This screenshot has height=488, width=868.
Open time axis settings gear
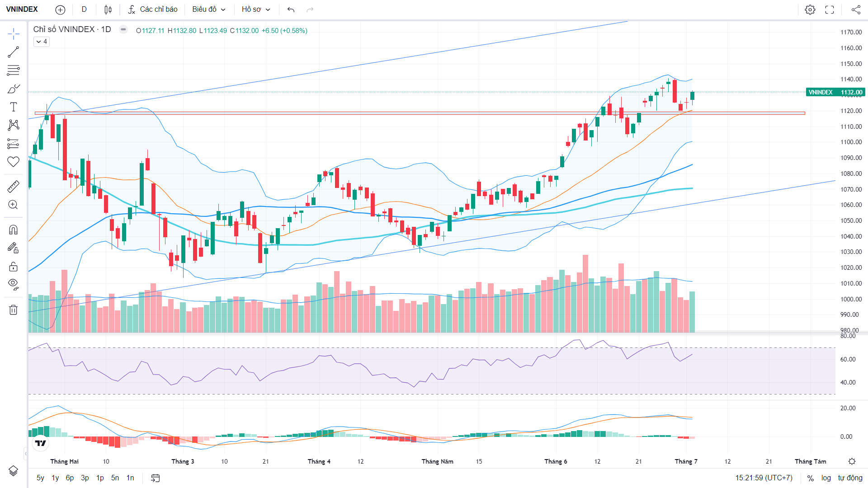point(852,461)
